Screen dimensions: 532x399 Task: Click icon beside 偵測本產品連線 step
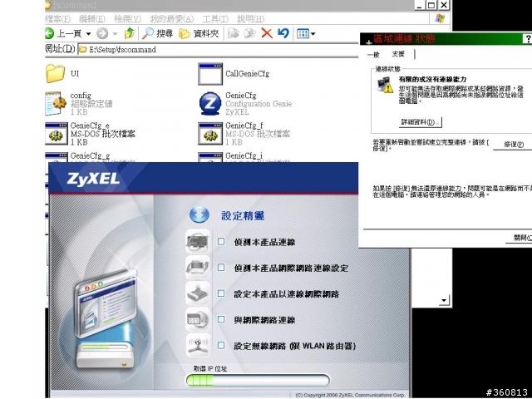198,241
